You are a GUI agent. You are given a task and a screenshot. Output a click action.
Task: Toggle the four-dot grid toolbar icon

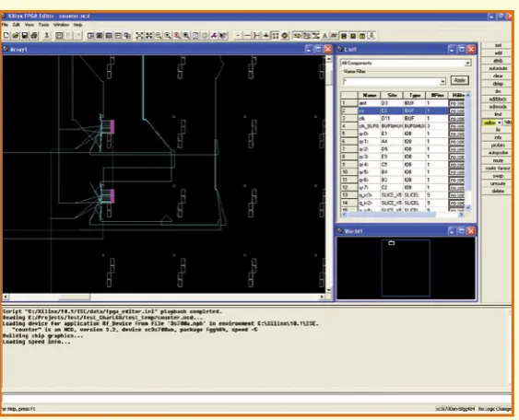coord(276,35)
